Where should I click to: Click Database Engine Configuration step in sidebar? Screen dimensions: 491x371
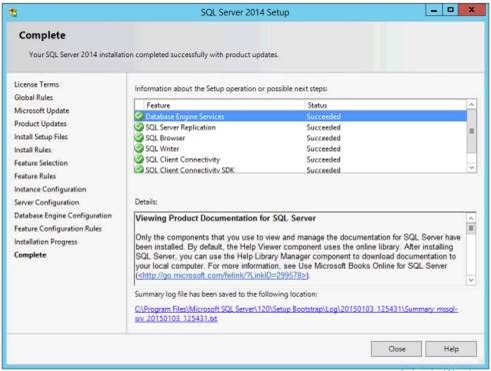63,216
